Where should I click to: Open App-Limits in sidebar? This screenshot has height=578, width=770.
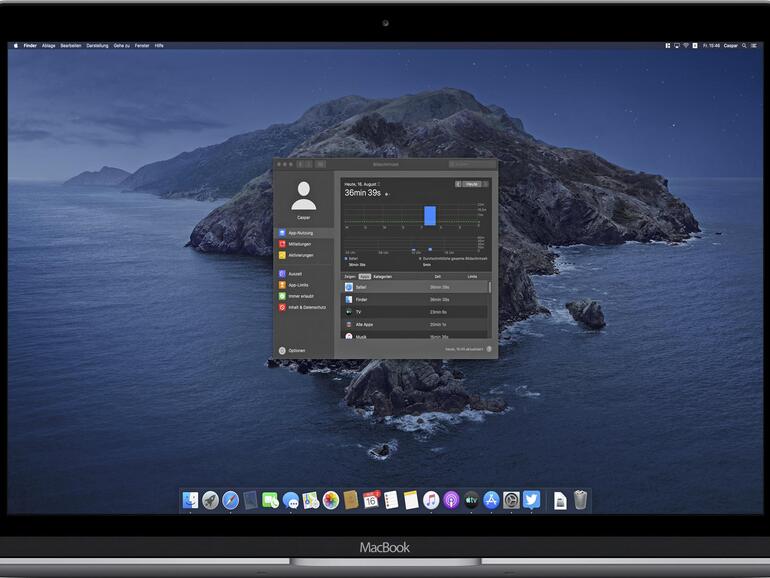[x=304, y=285]
